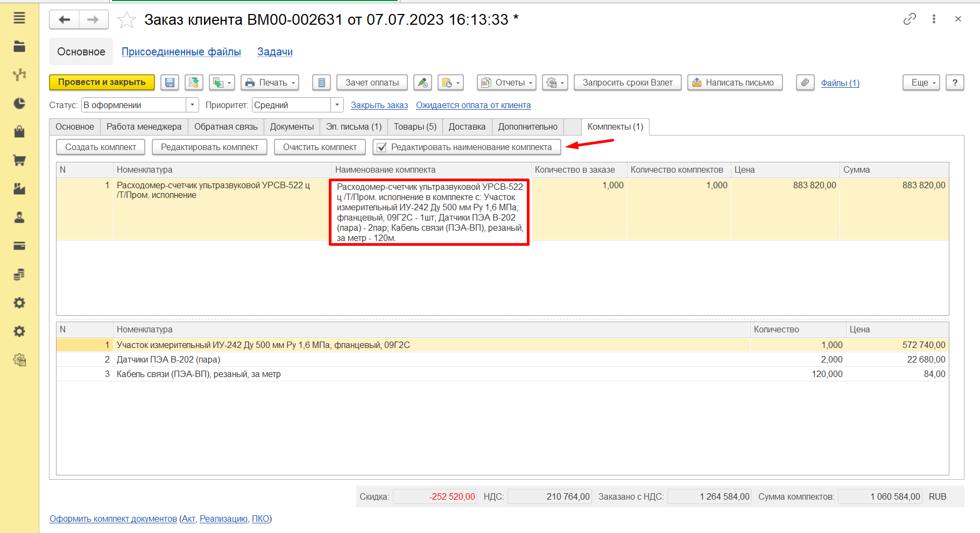The height and width of the screenshot is (533, 980).
Task: Get a link to this order
Action: tap(910, 19)
